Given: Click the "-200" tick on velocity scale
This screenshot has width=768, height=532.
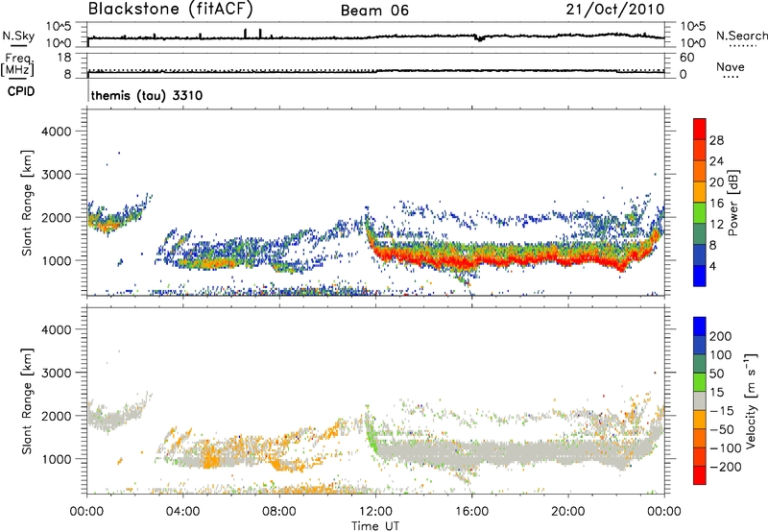Looking at the screenshot, I should (x=726, y=467).
